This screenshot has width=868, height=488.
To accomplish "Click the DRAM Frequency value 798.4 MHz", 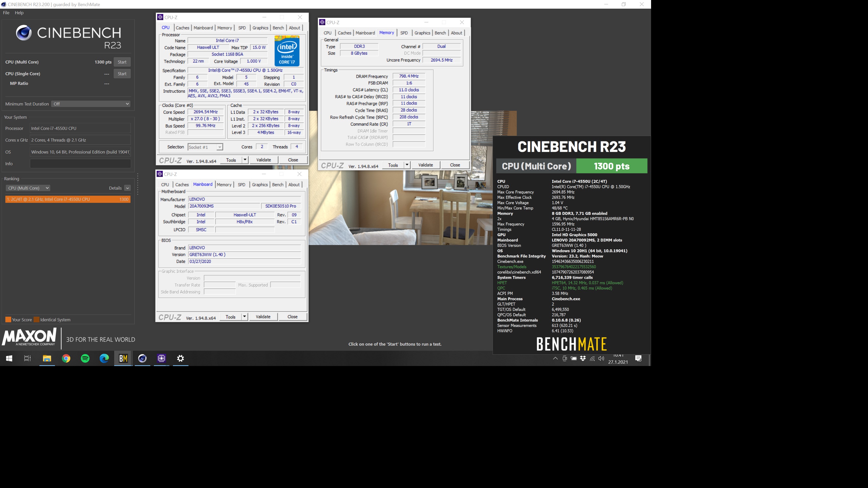I will pyautogui.click(x=409, y=76).
